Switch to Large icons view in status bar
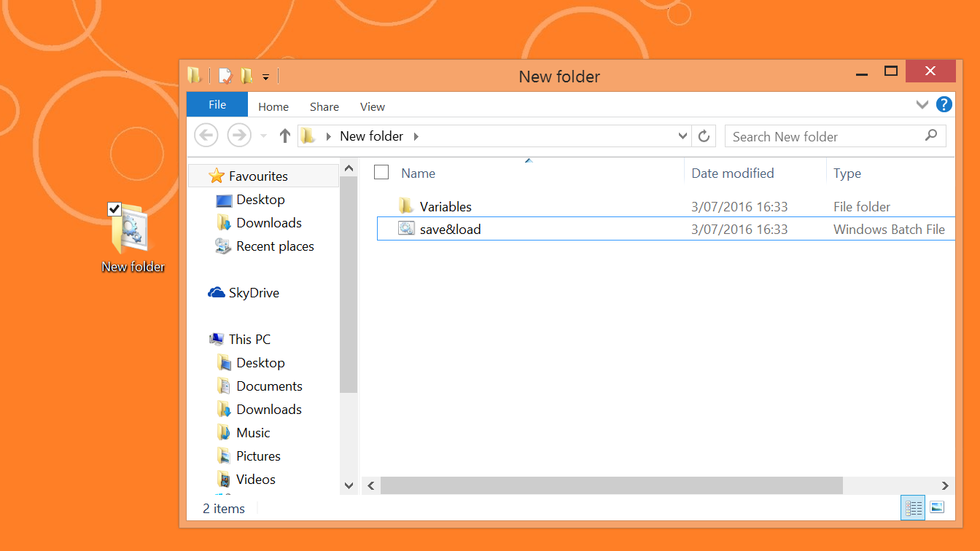Image resolution: width=980 pixels, height=551 pixels. click(937, 507)
